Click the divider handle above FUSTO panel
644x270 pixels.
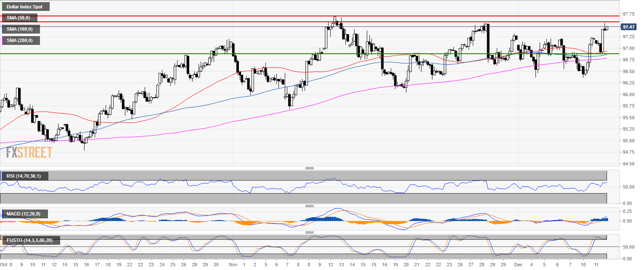pyautogui.click(x=310, y=232)
